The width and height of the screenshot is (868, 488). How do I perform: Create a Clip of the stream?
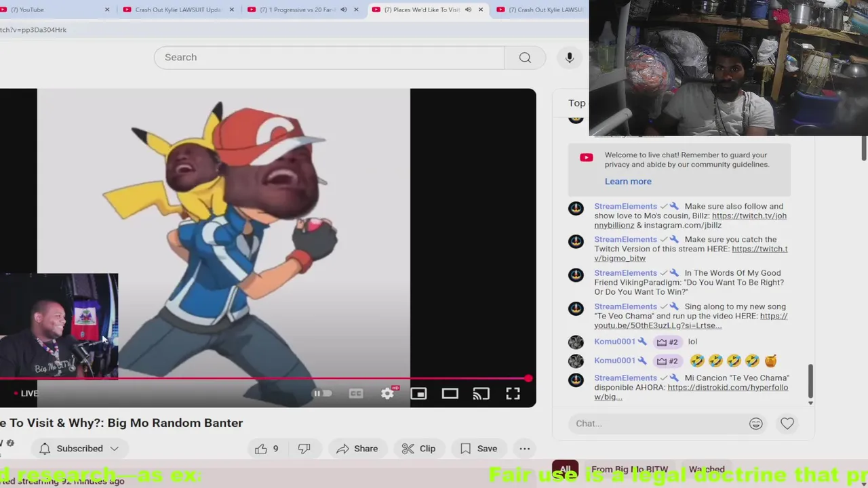pyautogui.click(x=418, y=449)
